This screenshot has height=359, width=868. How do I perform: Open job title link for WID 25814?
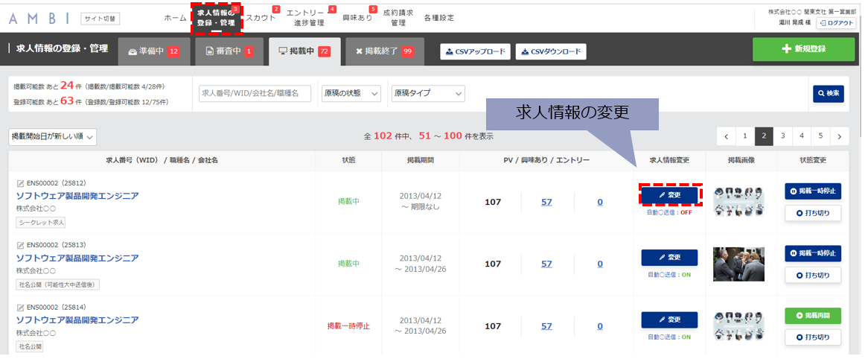pyautogui.click(x=77, y=320)
